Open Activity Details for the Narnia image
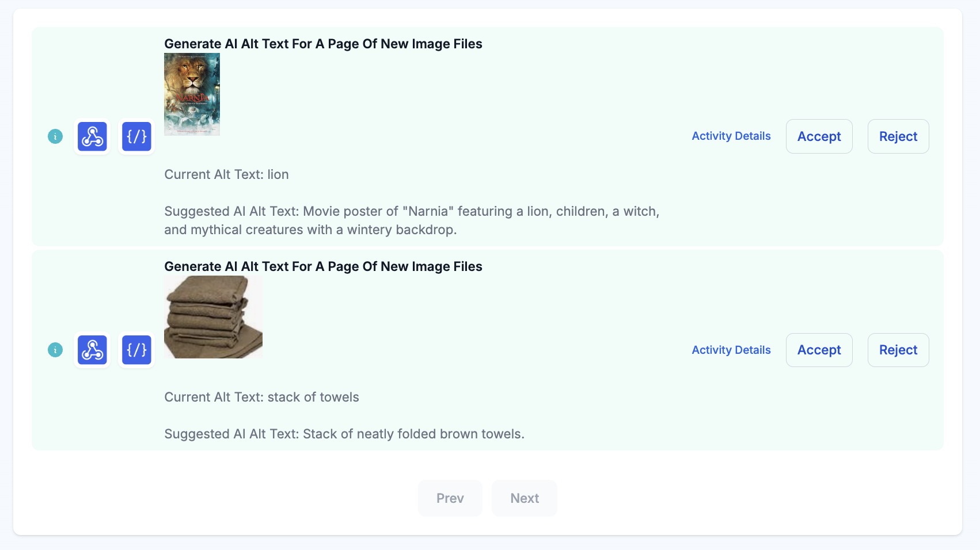This screenshot has width=980, height=550. coord(731,136)
